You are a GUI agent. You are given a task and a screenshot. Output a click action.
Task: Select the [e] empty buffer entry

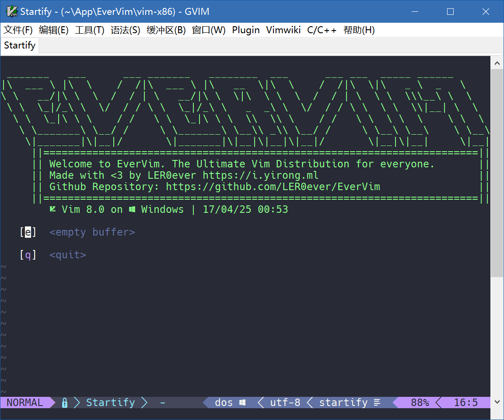[x=77, y=232]
